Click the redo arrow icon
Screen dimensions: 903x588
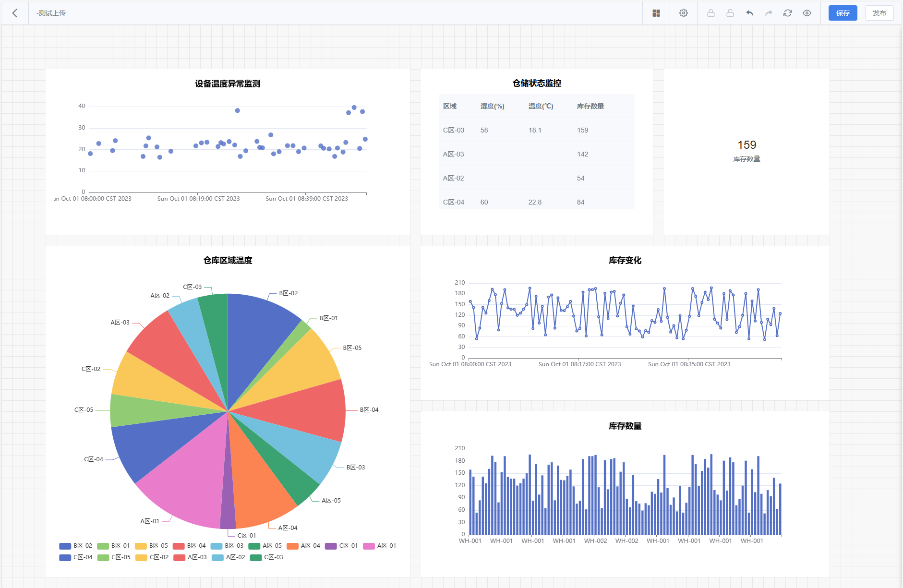coord(769,13)
